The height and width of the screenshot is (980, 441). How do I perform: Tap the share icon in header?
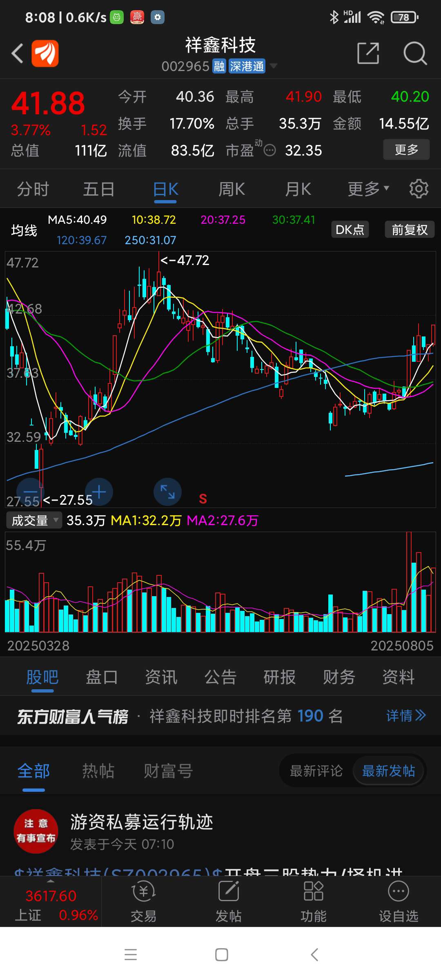pyautogui.click(x=368, y=53)
